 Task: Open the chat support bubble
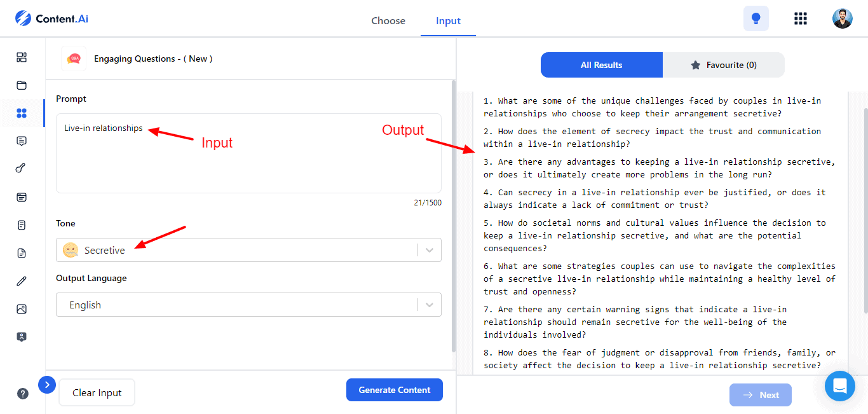click(x=839, y=385)
